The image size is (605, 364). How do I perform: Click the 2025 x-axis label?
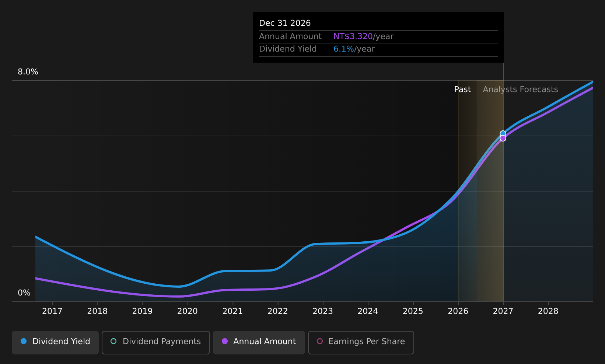413,311
